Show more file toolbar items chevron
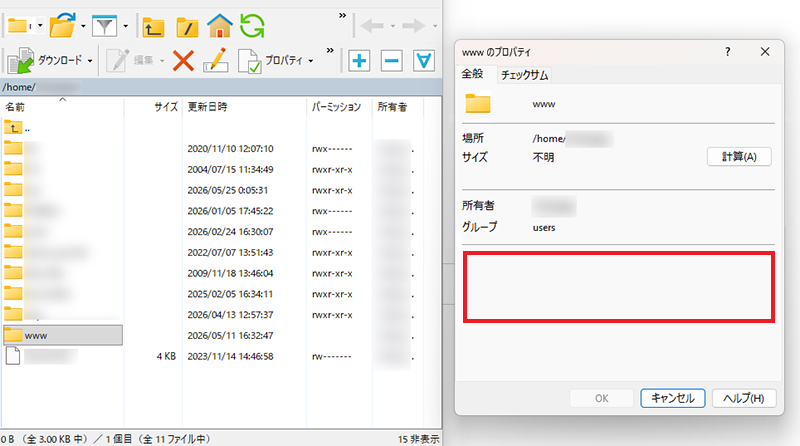 (330, 51)
